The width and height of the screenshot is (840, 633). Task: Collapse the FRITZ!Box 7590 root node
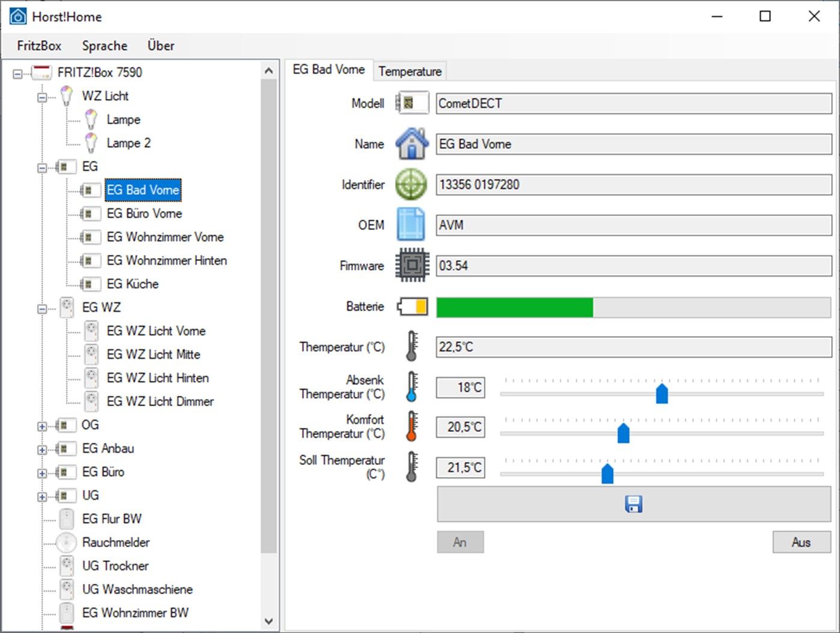[x=17, y=74]
